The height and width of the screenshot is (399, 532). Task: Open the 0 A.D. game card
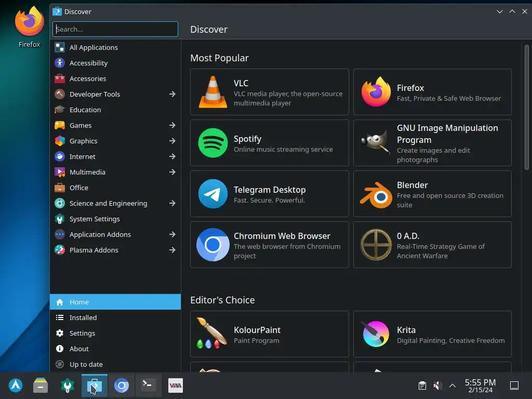pos(432,245)
